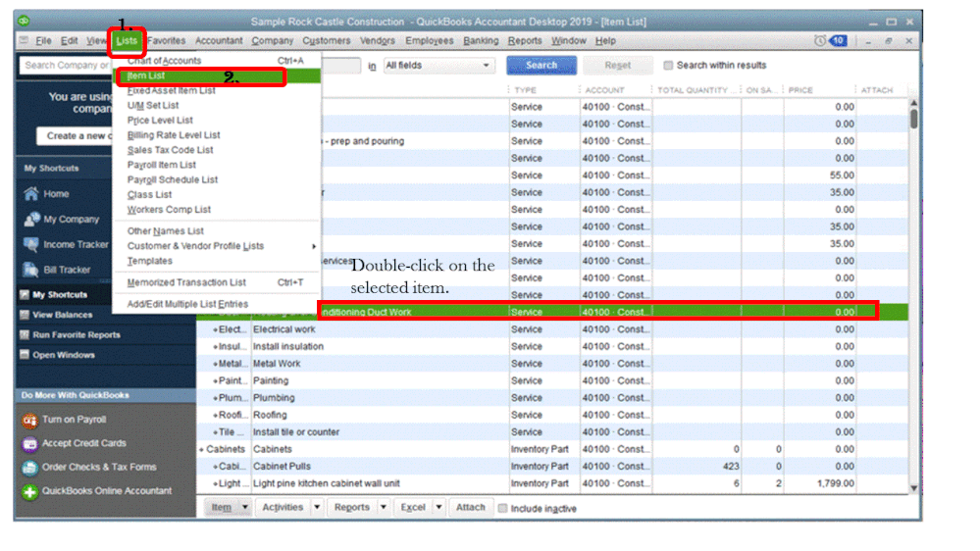
Task: Select Class List menu entry
Action: pyautogui.click(x=217, y=195)
